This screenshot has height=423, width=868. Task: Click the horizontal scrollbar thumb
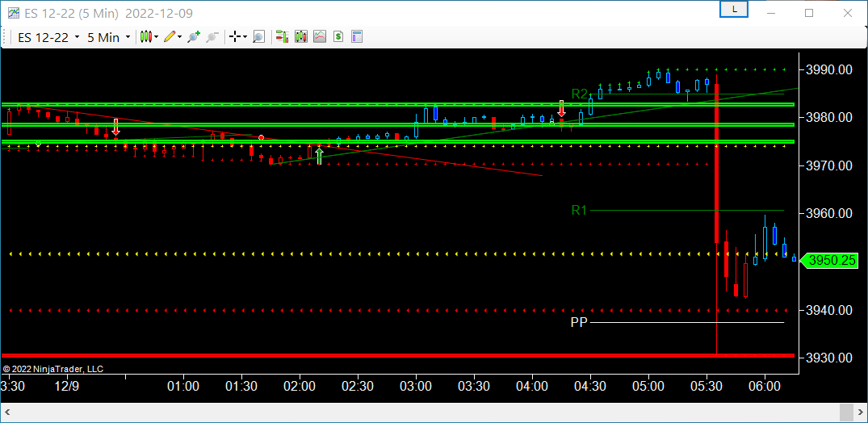846,412
